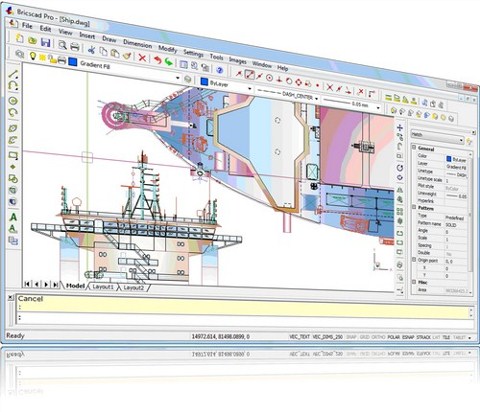Click the next layout navigation arrow
The image size is (480, 412).
(x=46, y=284)
